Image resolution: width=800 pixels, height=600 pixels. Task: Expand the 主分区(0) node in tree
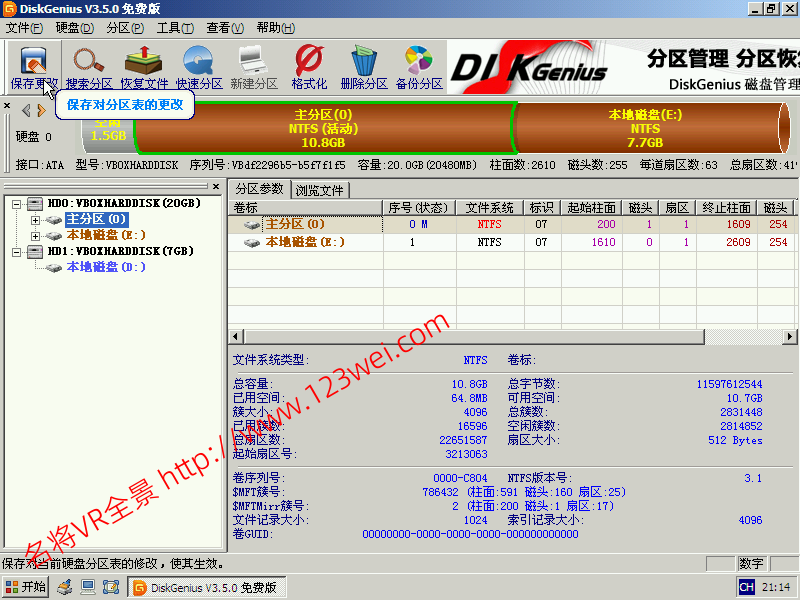tap(36, 220)
